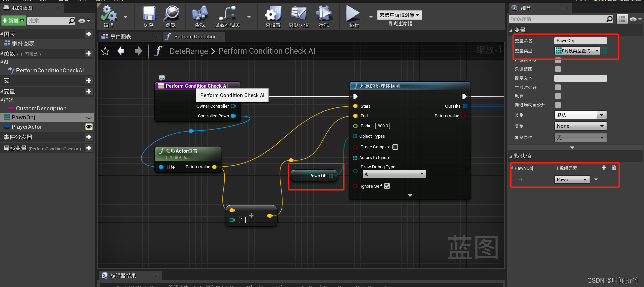Bookmark graph with star icon
This screenshot has width=644, height=287.
pos(105,51)
